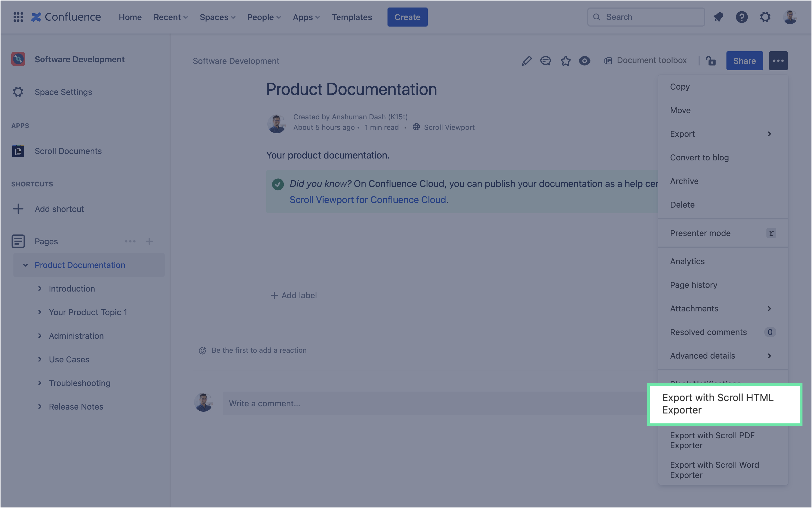Choose Page history from the menu

[x=693, y=285]
